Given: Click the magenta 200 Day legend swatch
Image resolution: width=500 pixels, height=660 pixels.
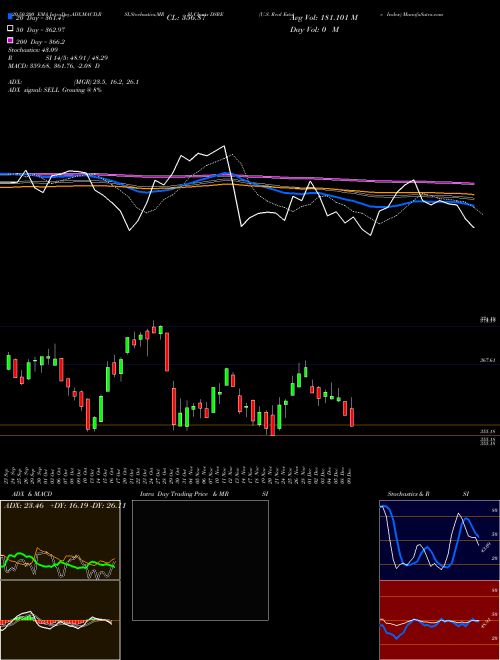Looking at the screenshot, I should pyautogui.click(x=10, y=40).
